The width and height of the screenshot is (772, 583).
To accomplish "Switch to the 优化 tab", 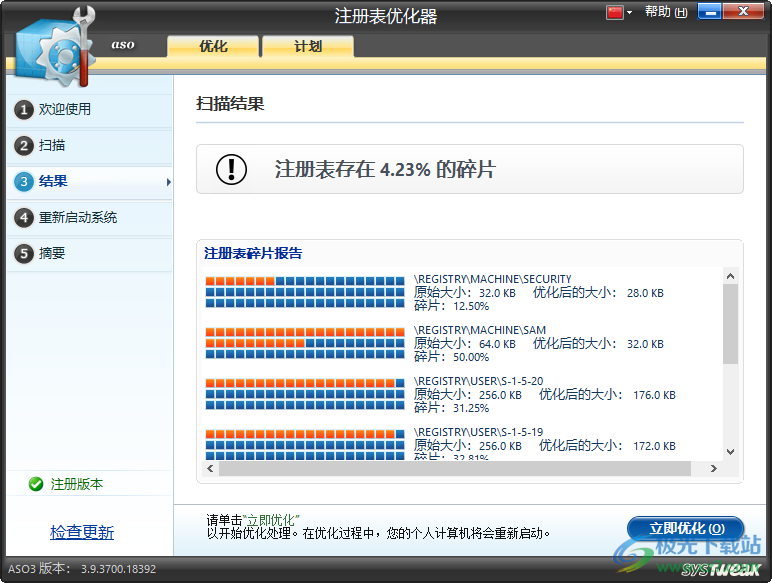I will 213,46.
